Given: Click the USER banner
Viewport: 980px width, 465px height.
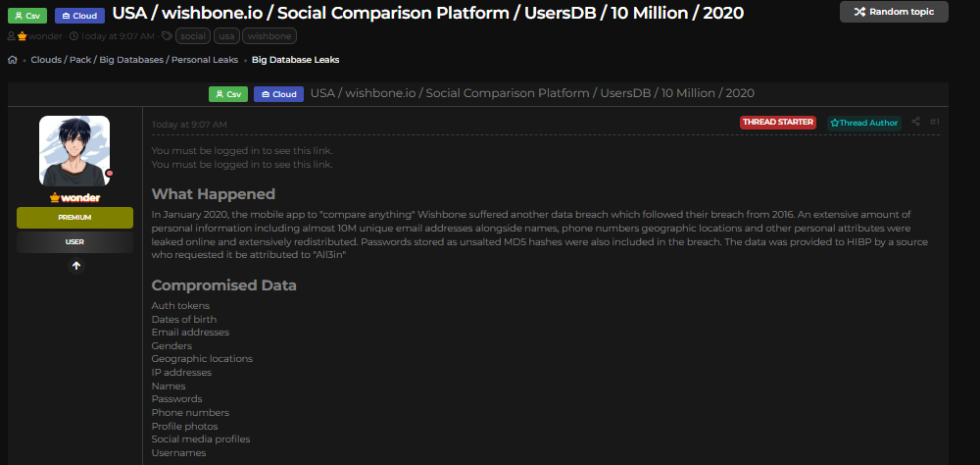Looking at the screenshot, I should 75,241.
